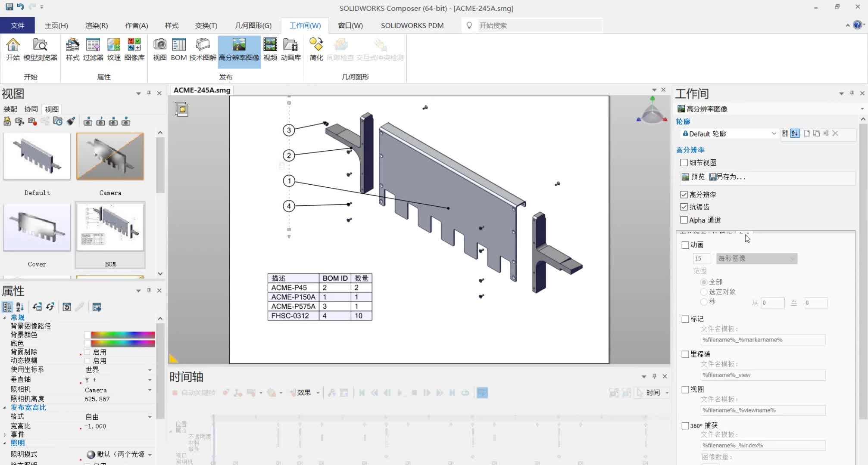Select the BOM view thumbnail
Viewport: 868px width, 465px height.
[x=110, y=228]
